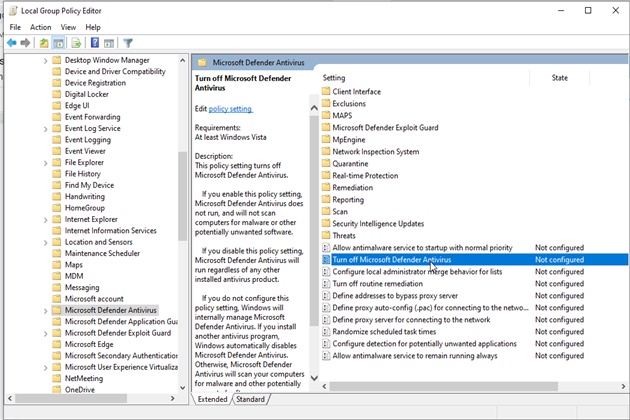The width and height of the screenshot is (630, 420).
Task: Open Network Inspection System folder
Action: tap(376, 152)
